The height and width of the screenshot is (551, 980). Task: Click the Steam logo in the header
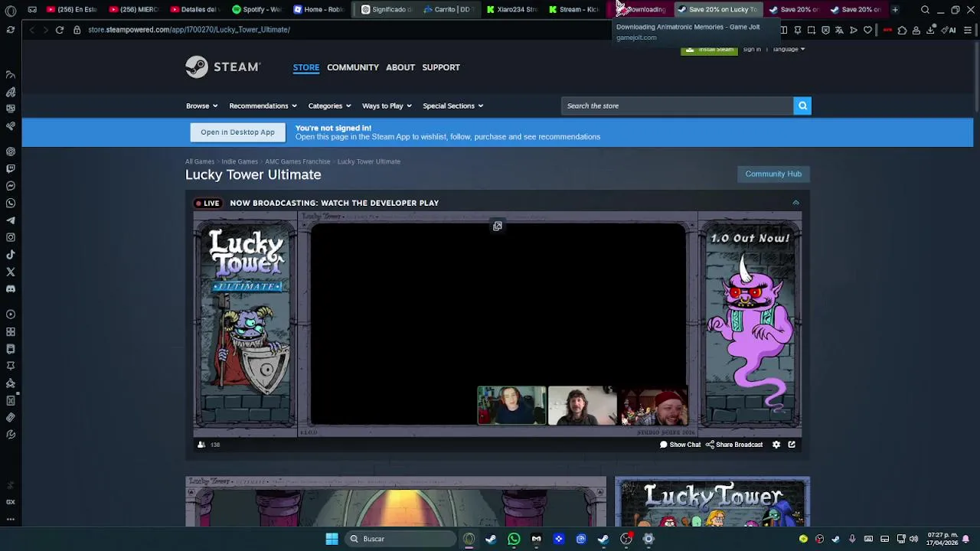[x=223, y=67]
